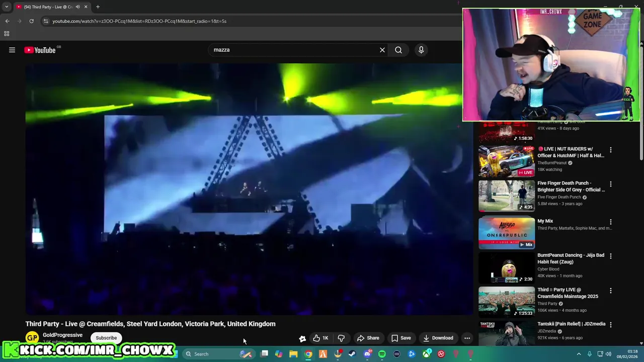644x362 pixels.
Task: Open the clip/remix icon beside like button
Action: 302,338
